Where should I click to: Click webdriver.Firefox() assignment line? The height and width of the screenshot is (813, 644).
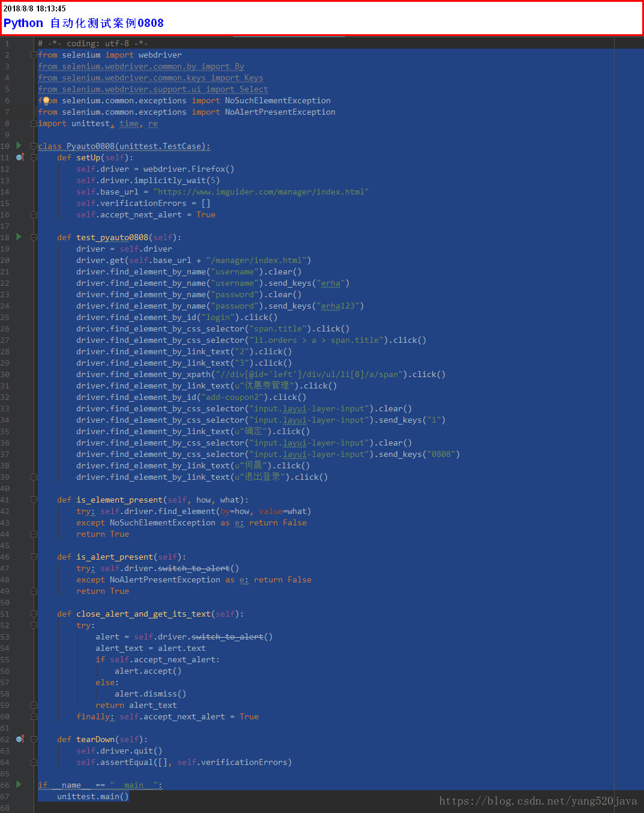point(155,169)
